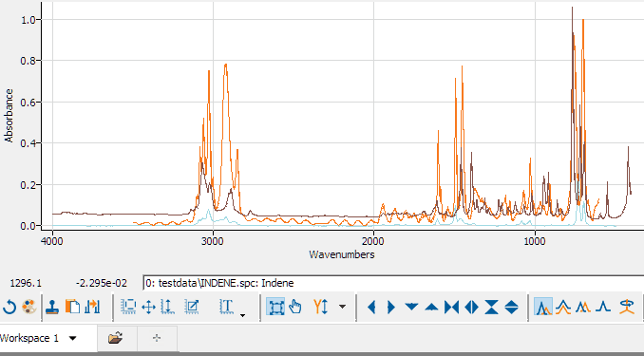
Task: Select the four-way move arrows tool
Action: pos(148,308)
